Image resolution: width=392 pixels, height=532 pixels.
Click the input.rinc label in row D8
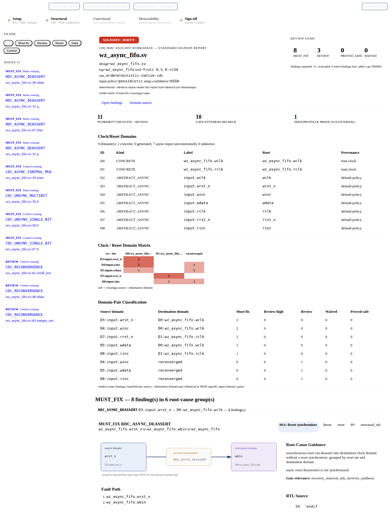pos(195,228)
